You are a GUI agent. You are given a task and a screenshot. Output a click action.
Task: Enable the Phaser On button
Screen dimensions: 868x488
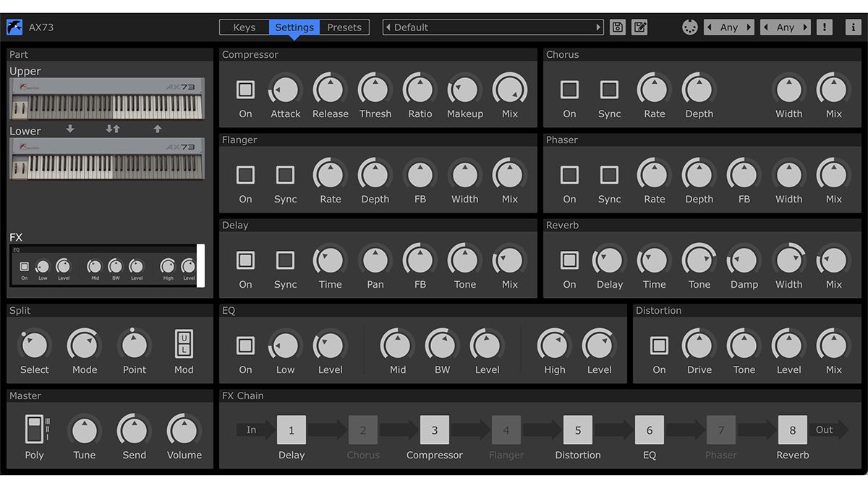click(570, 175)
